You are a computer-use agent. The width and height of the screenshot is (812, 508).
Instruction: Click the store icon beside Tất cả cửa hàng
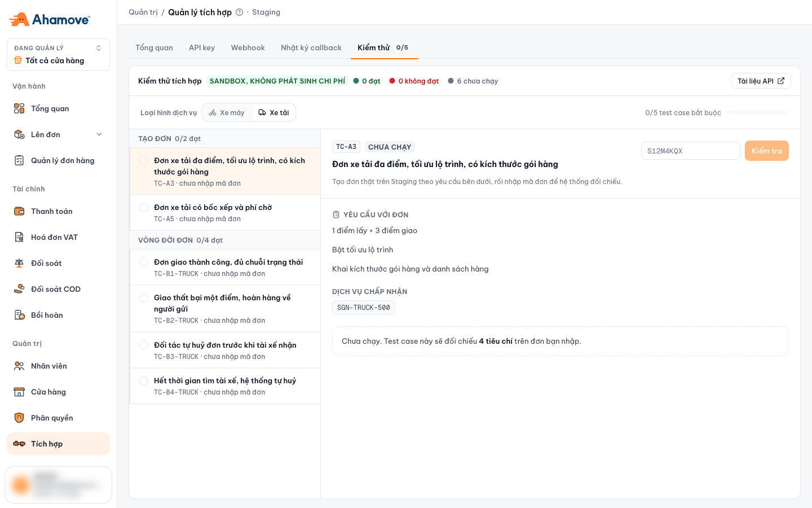tap(18, 60)
